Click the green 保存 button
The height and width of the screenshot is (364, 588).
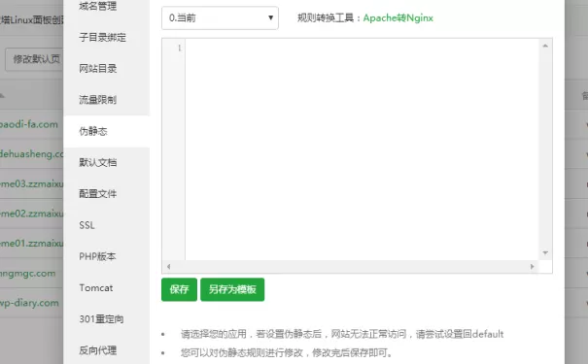click(179, 289)
